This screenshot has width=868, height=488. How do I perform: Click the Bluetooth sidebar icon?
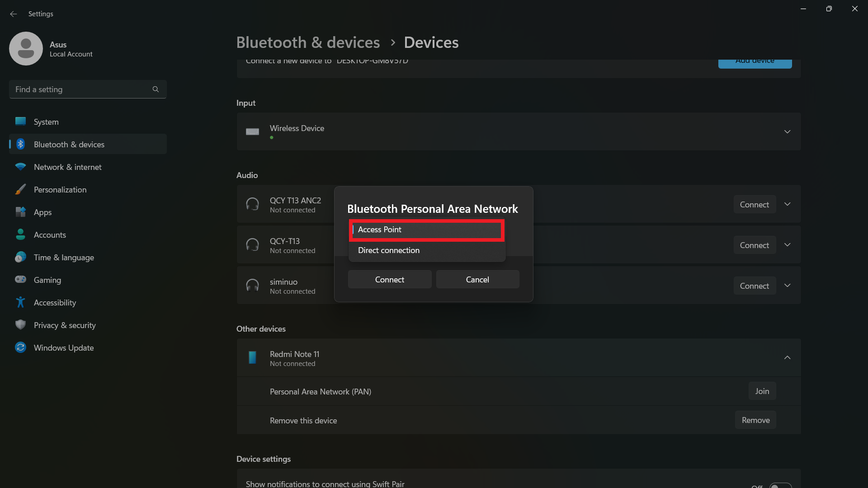[x=20, y=144]
